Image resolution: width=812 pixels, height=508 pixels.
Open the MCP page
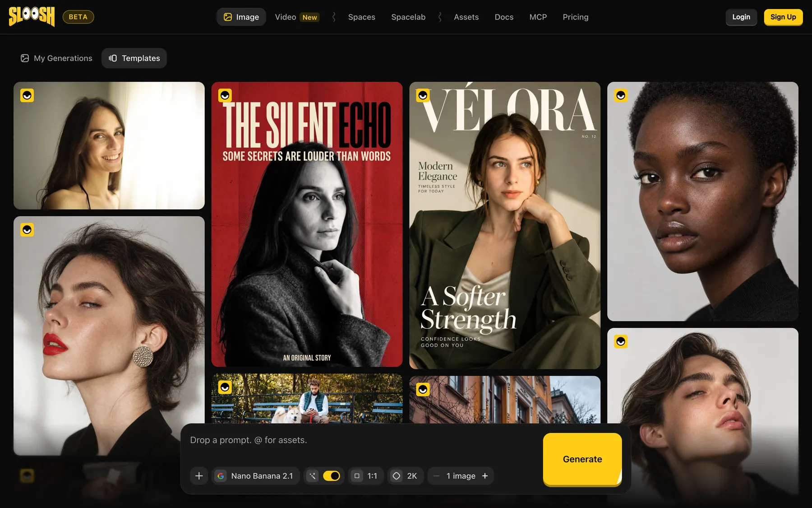coord(538,17)
